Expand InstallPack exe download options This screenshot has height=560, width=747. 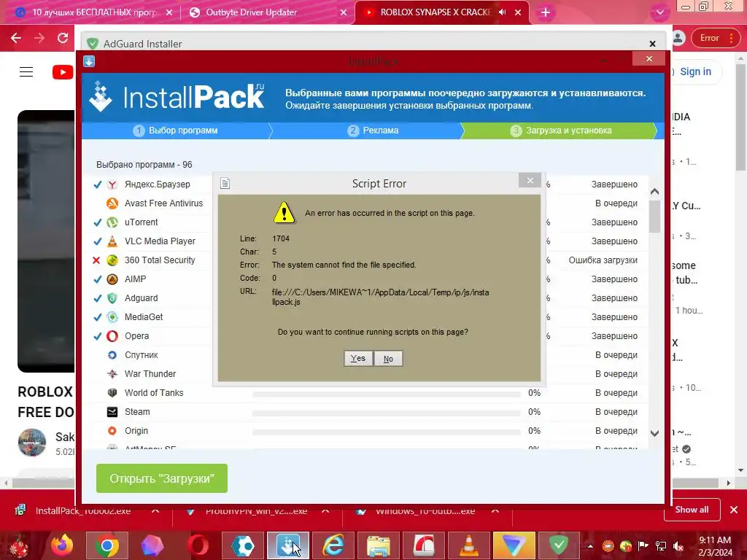pyautogui.click(x=155, y=510)
